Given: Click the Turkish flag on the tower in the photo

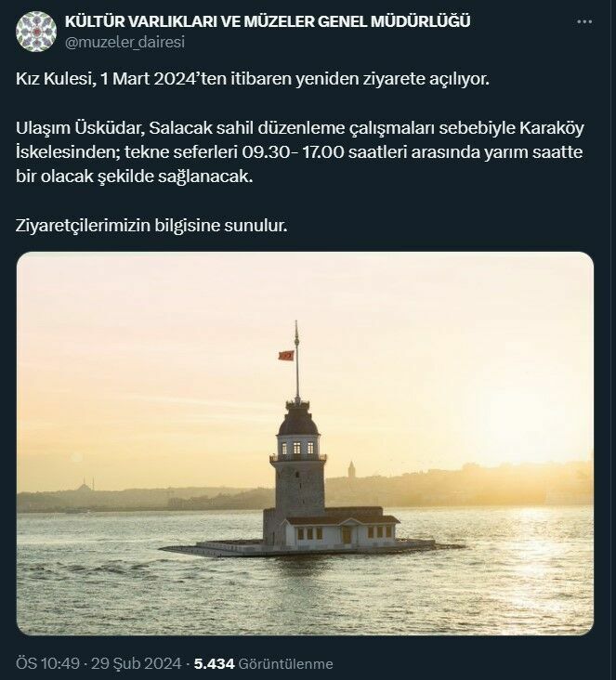Looking at the screenshot, I should (286, 356).
